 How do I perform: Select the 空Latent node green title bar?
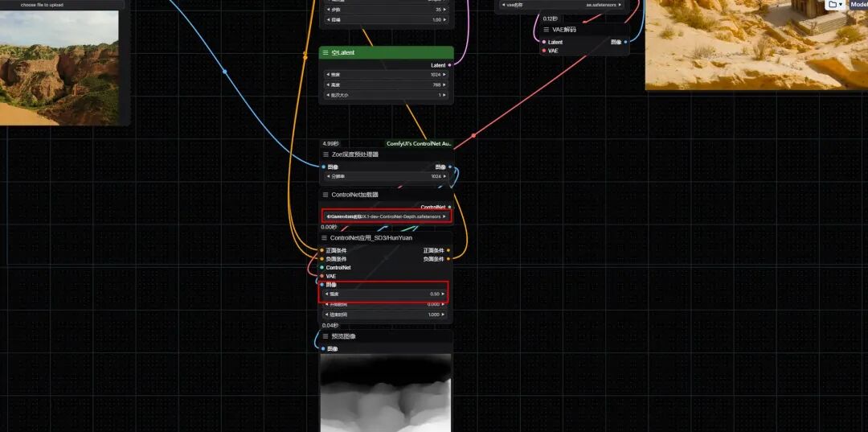pos(387,52)
